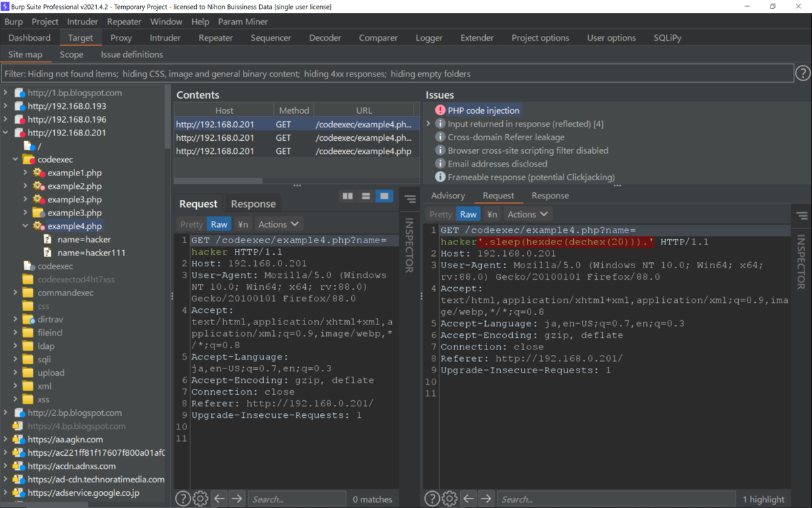Open the Advisory tab for the issue
This screenshot has width=812, height=508.
(x=448, y=196)
